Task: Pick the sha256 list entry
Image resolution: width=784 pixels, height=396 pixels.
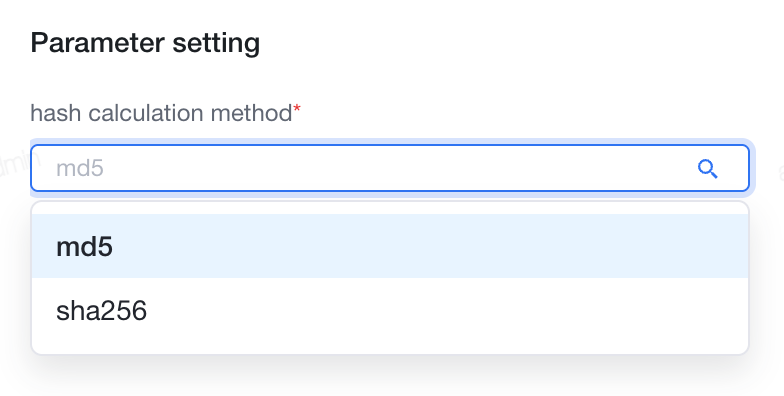Action: pyautogui.click(x=390, y=310)
